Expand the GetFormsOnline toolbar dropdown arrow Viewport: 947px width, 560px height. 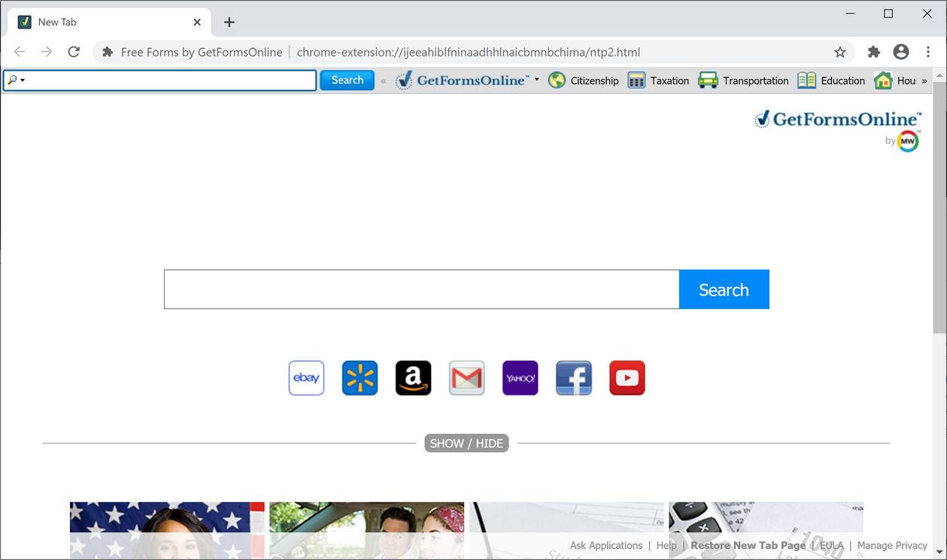536,80
